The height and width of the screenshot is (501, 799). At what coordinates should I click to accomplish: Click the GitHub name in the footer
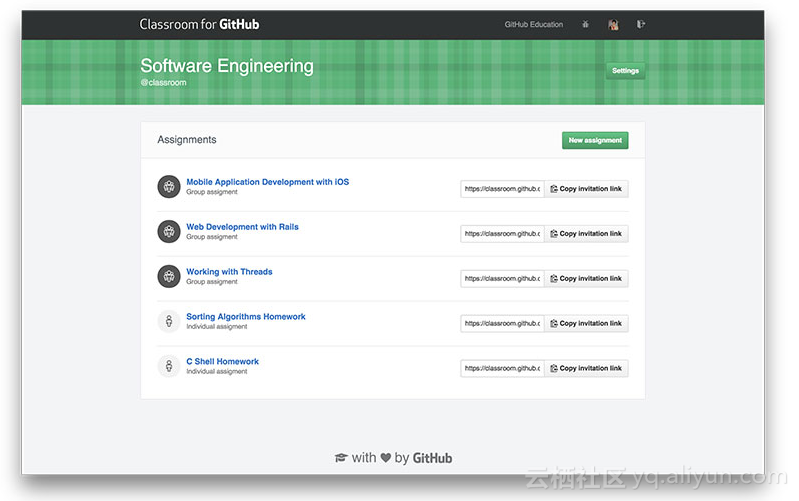tap(432, 458)
